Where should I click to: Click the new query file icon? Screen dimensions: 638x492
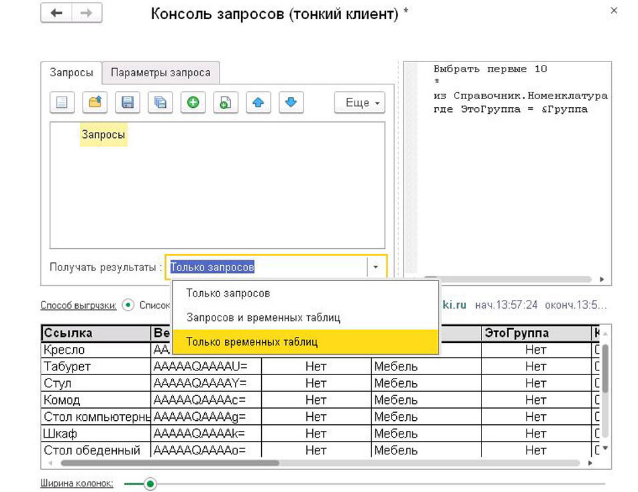click(x=63, y=102)
